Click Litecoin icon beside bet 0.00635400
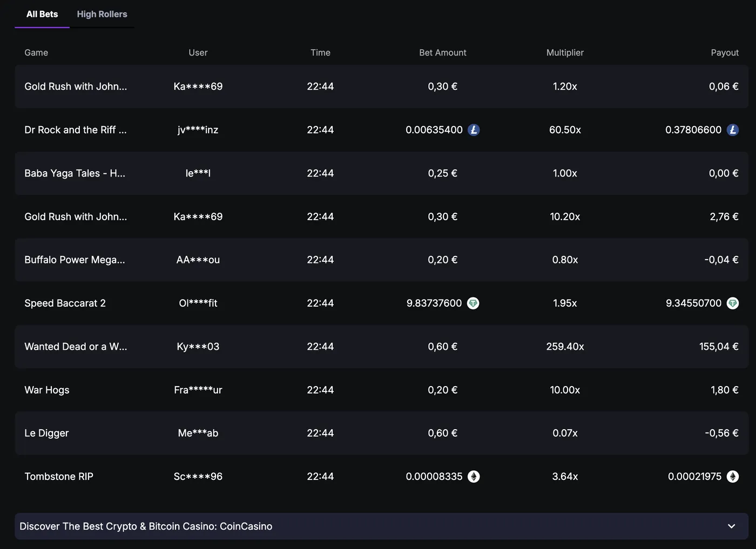 pos(474,130)
